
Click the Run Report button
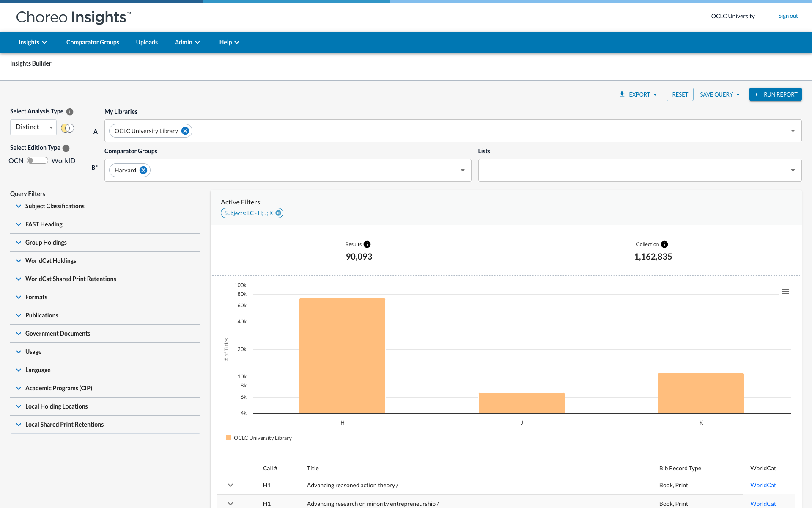coord(775,94)
